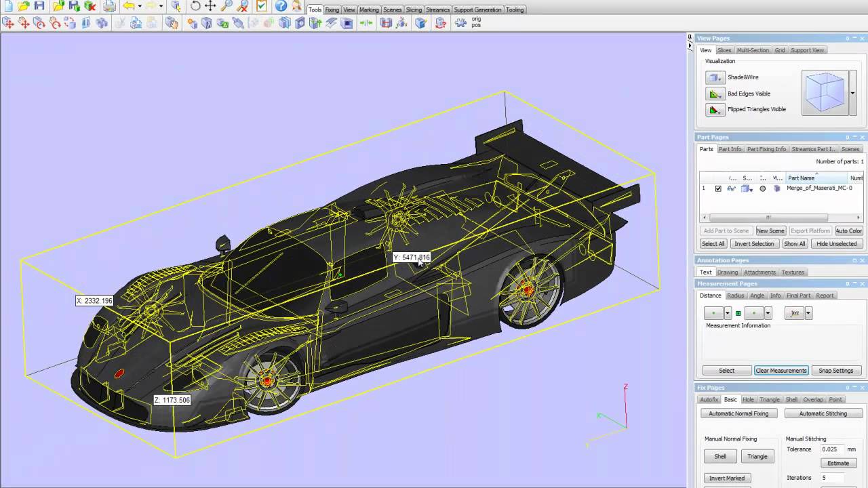Screen dimensions: 868x488
Task: Open the xyz measurement mode dropdown arrow
Action: coord(808,313)
